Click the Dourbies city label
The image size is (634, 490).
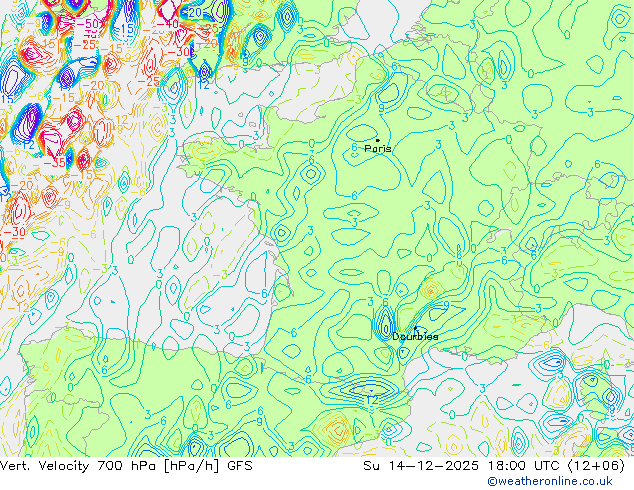(415, 336)
